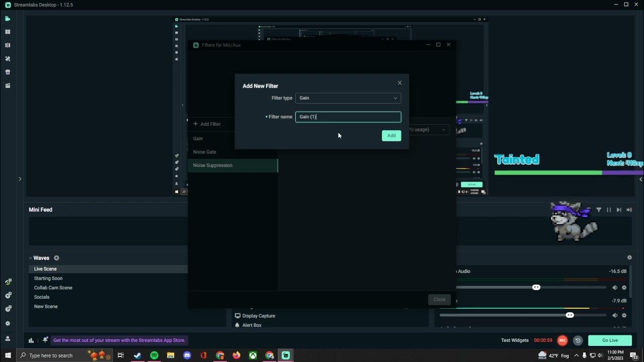Click the Windows taskbar search box
The height and width of the screenshot is (362, 644).
65,355
